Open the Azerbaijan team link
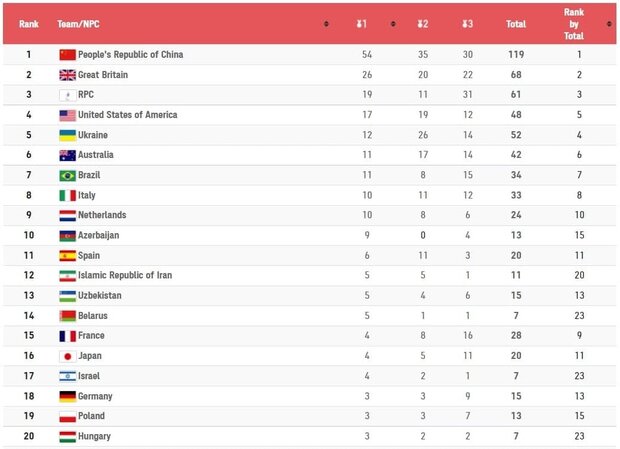 (98, 235)
